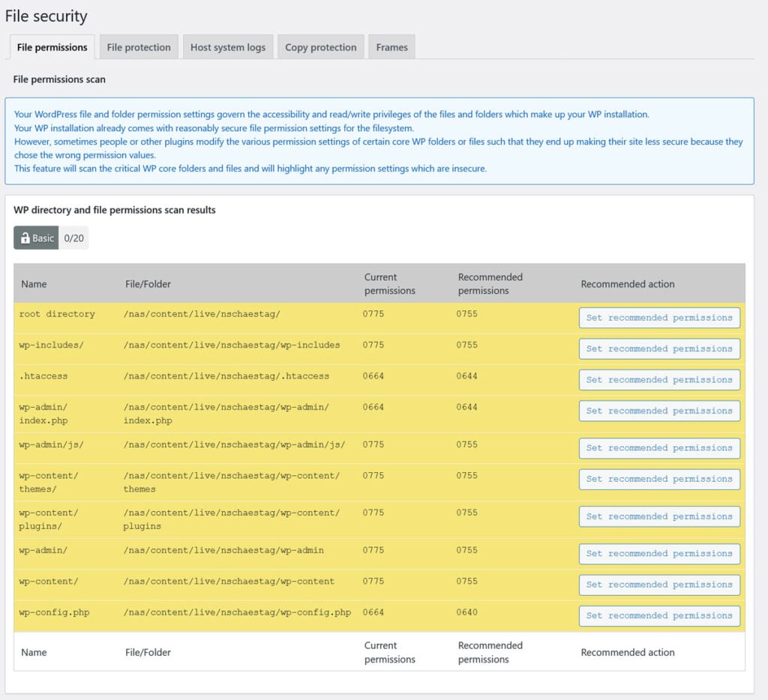Image resolution: width=768 pixels, height=700 pixels.
Task: Switch to the File protection tab
Action: pyautogui.click(x=138, y=46)
